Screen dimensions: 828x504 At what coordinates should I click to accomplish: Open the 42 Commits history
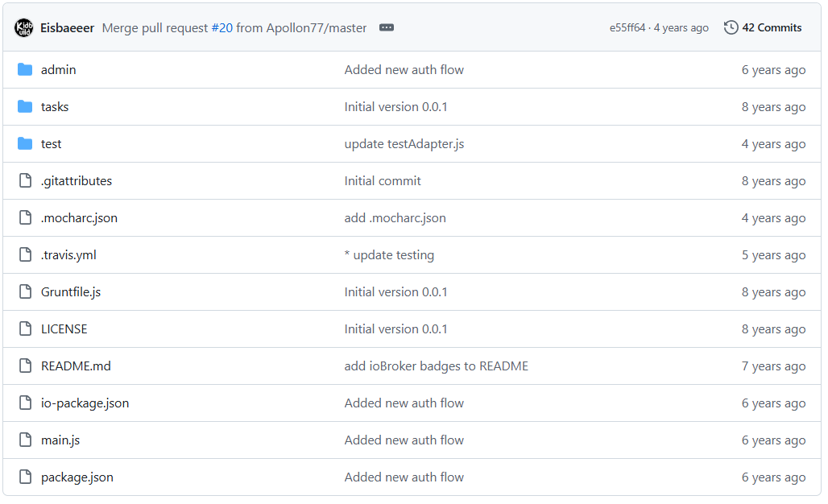click(771, 28)
